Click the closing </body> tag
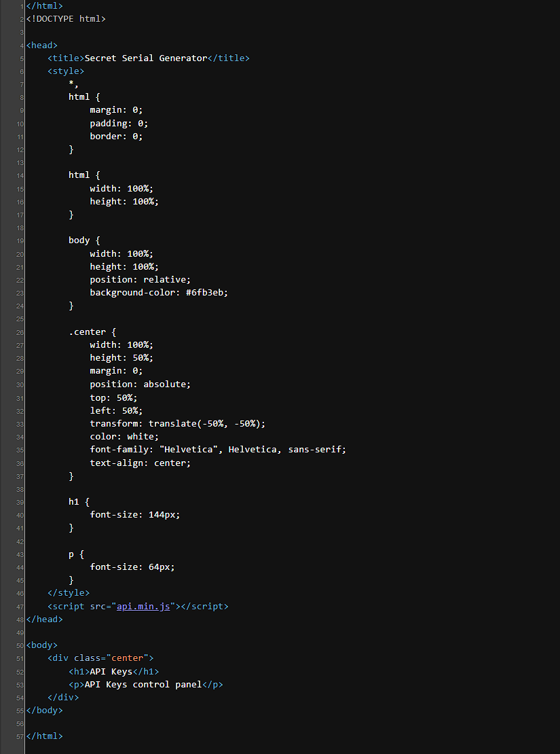This screenshot has height=754, width=560. pyautogui.click(x=45, y=711)
